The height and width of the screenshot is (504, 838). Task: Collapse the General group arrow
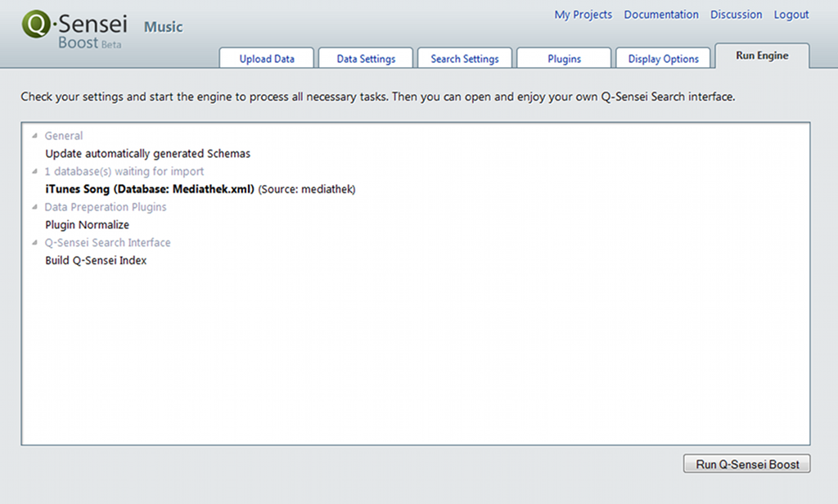[34, 136]
